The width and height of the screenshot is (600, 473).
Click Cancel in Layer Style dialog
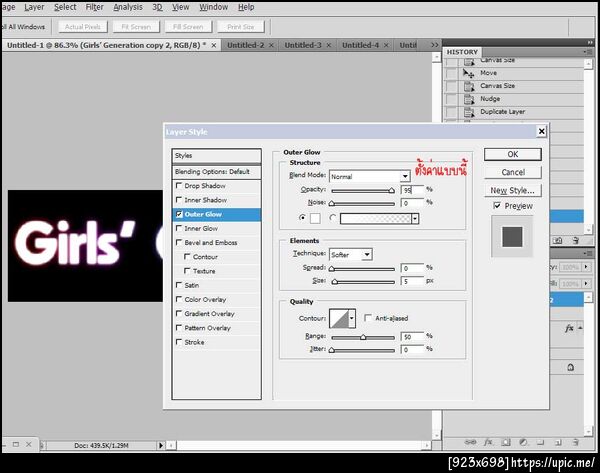click(513, 172)
